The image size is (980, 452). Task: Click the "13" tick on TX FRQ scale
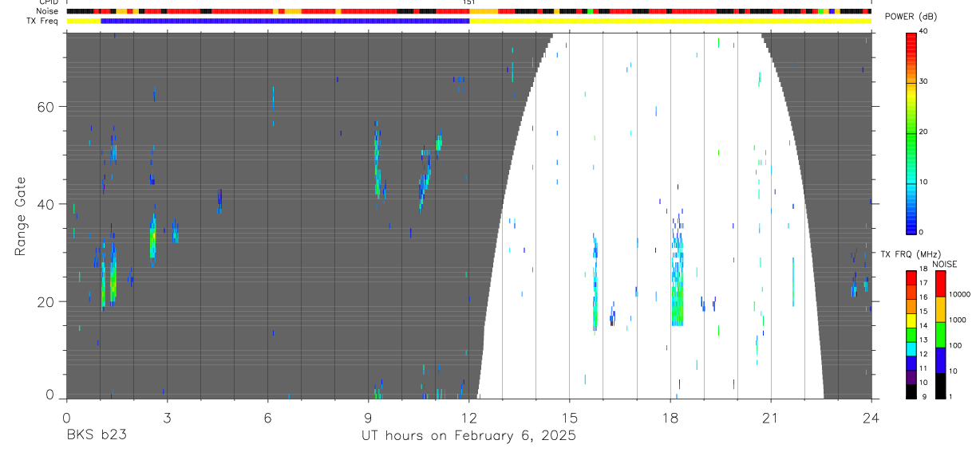923,340
